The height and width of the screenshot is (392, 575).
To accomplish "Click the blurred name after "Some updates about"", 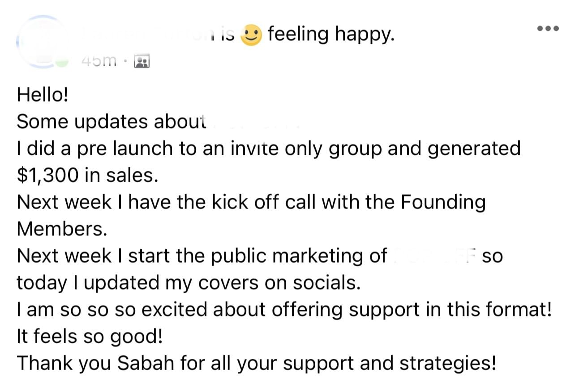I will tap(253, 122).
